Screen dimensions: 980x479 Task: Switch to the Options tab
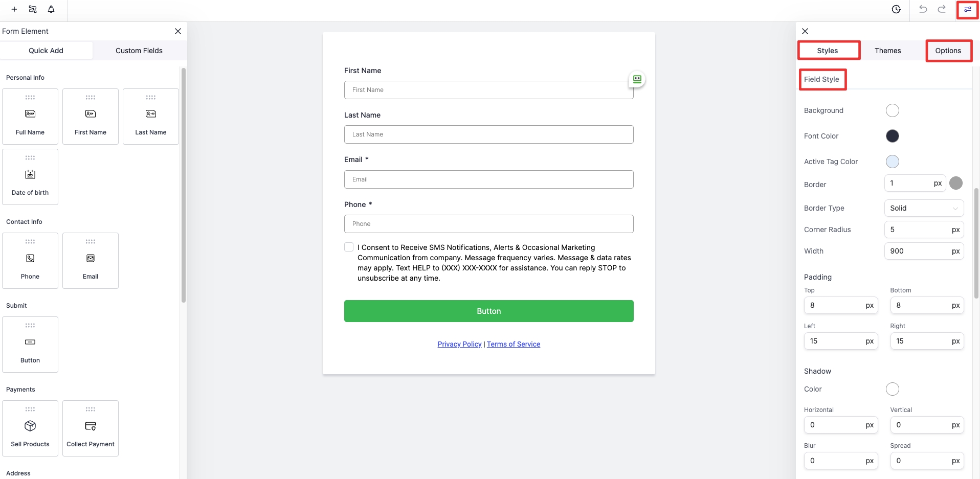tap(948, 51)
